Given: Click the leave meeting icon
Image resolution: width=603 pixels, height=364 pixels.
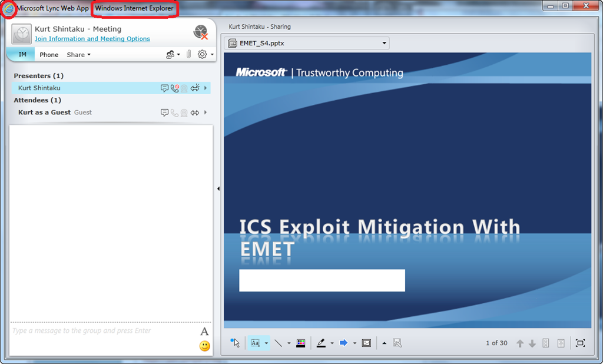Looking at the screenshot, I should point(201,32).
